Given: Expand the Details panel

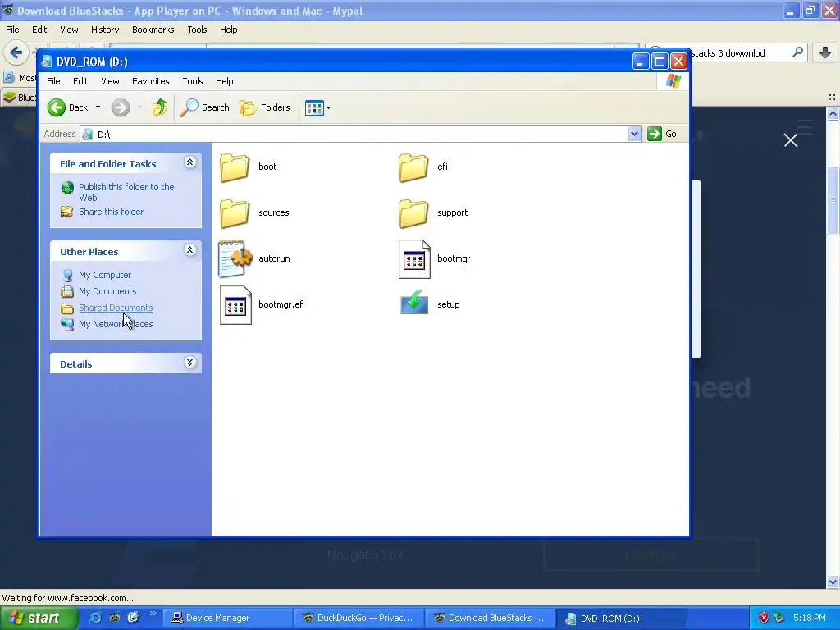Looking at the screenshot, I should tap(189, 362).
